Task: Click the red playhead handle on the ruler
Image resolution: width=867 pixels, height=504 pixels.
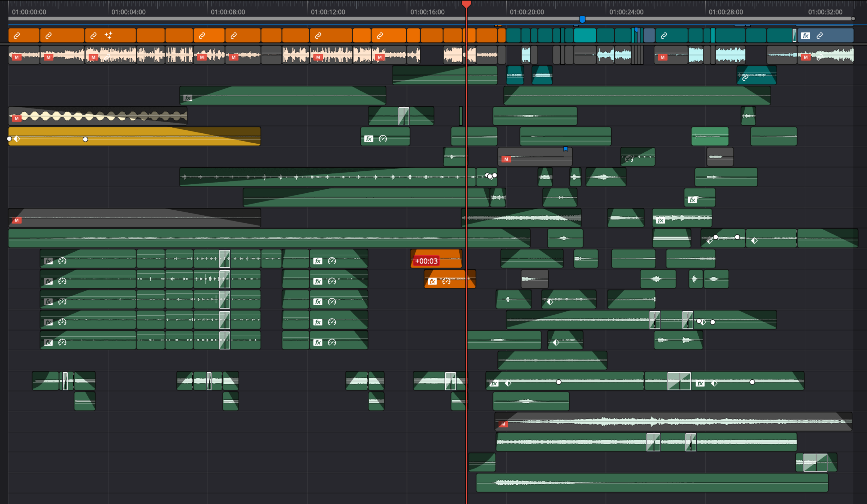Action: click(x=466, y=4)
